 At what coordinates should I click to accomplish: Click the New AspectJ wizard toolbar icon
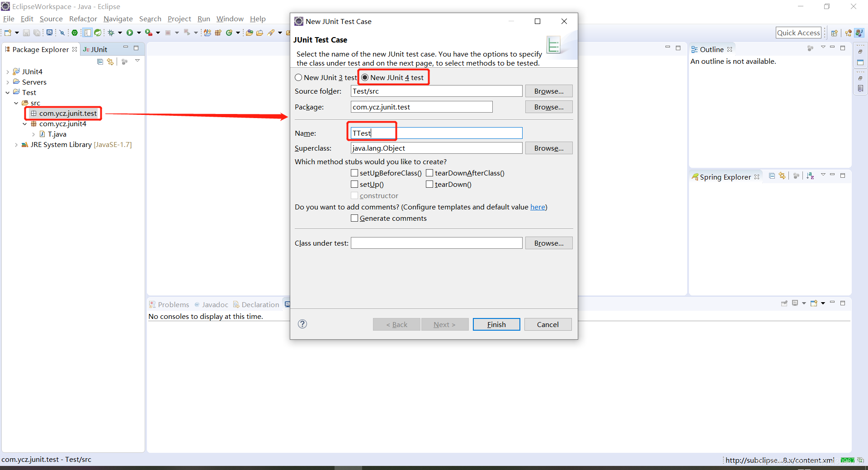[x=207, y=33]
